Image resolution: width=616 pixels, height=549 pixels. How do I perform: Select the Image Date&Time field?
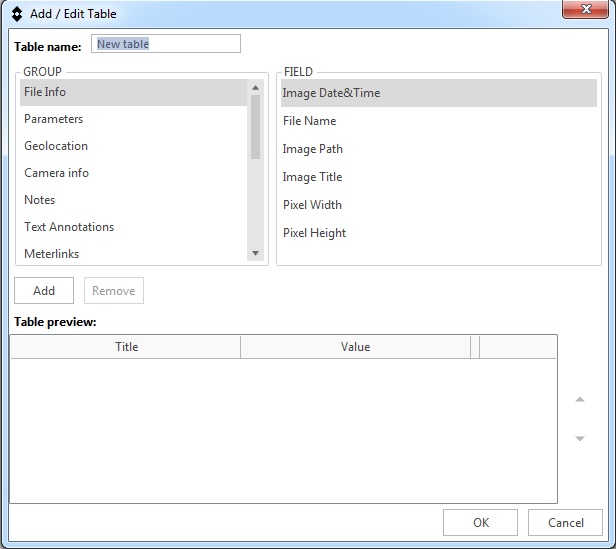pos(331,93)
